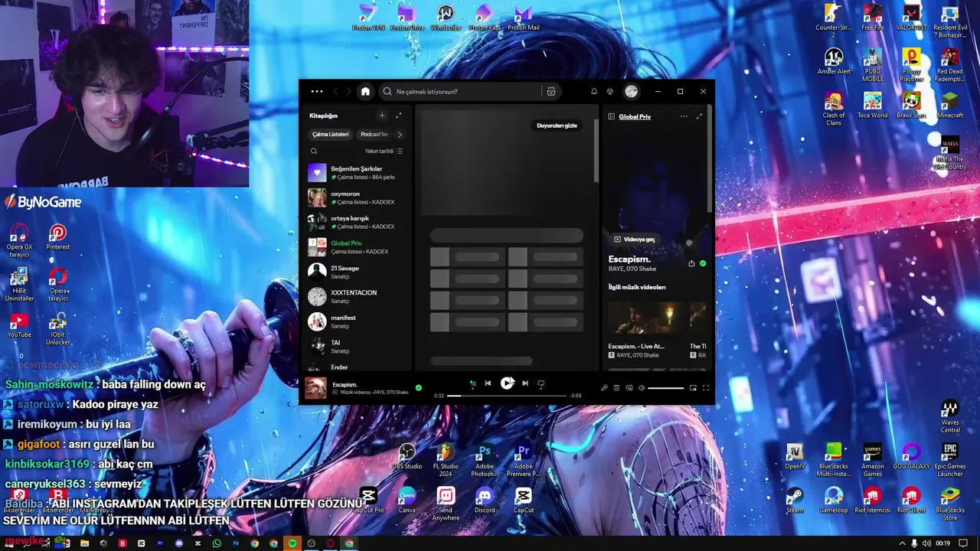Open Epic Games Launcher shortcut
Viewport: 980px width, 551px height.
950,459
